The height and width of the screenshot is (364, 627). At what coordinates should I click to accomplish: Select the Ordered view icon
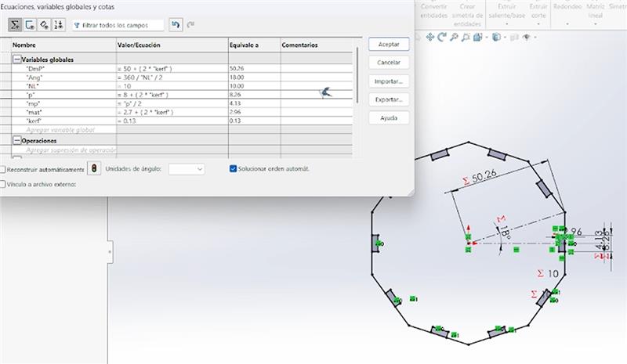(58, 25)
